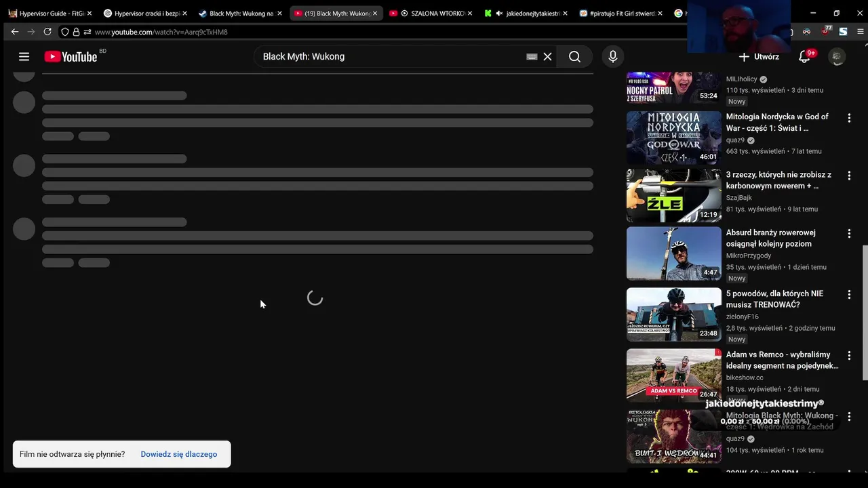Open Absurd branży rowerowej video thumbnail

tap(673, 253)
